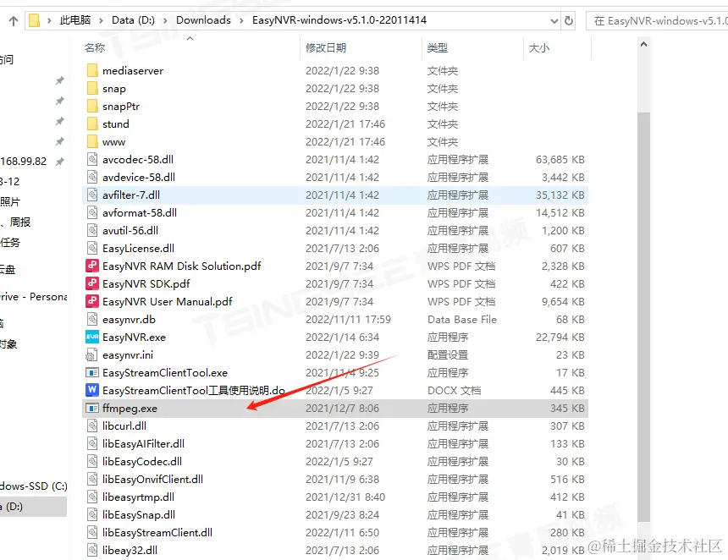
Task: Select the libEasyAIFilter.dll file icon
Action: (x=92, y=443)
